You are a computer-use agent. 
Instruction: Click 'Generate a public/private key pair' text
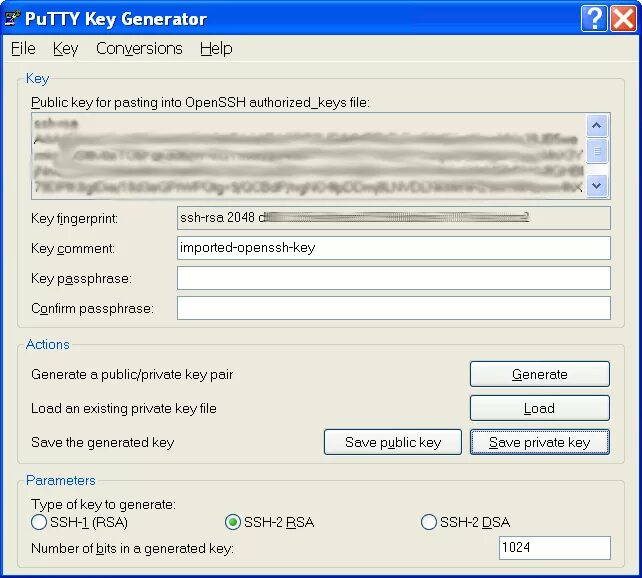pos(132,374)
